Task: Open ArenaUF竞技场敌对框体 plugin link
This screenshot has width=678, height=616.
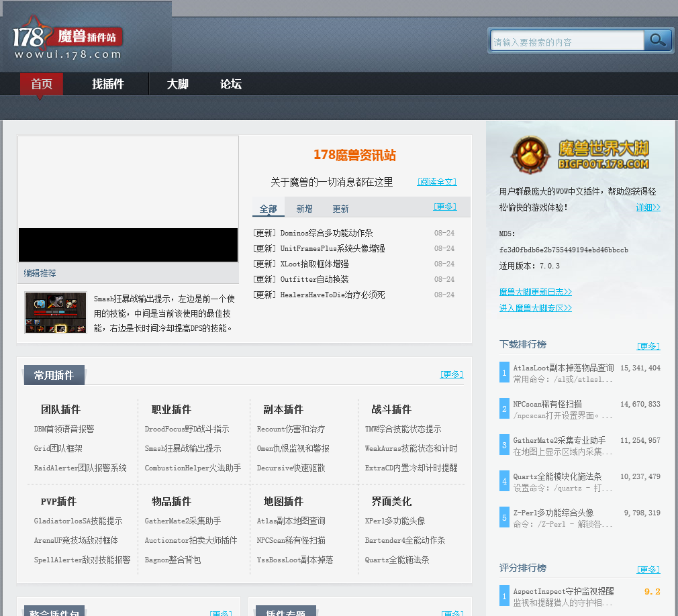Action: (76, 540)
